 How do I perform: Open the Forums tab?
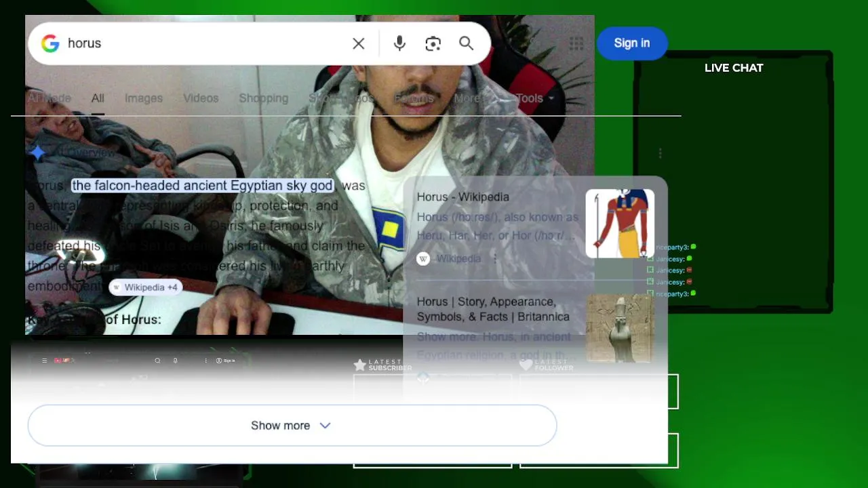point(414,98)
